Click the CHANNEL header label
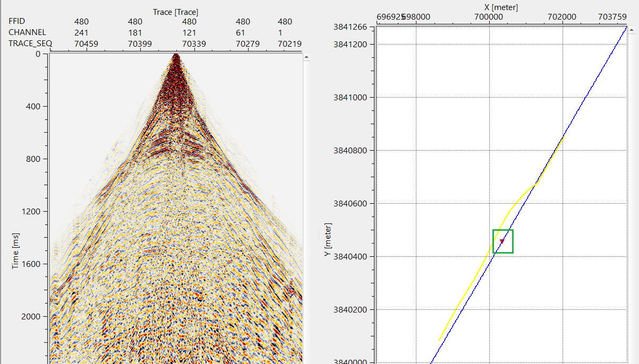Viewport: 639px width, 364px height. point(27,32)
